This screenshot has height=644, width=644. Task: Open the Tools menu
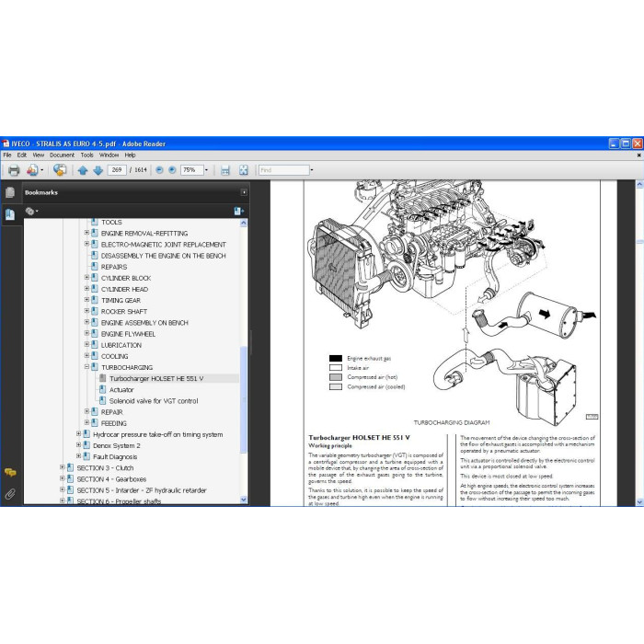86,155
